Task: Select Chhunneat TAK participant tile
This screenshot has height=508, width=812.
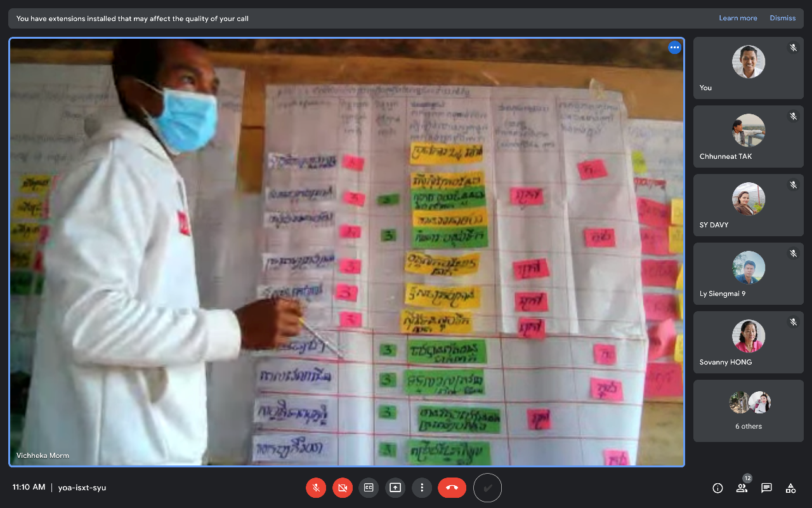Action: point(748,137)
